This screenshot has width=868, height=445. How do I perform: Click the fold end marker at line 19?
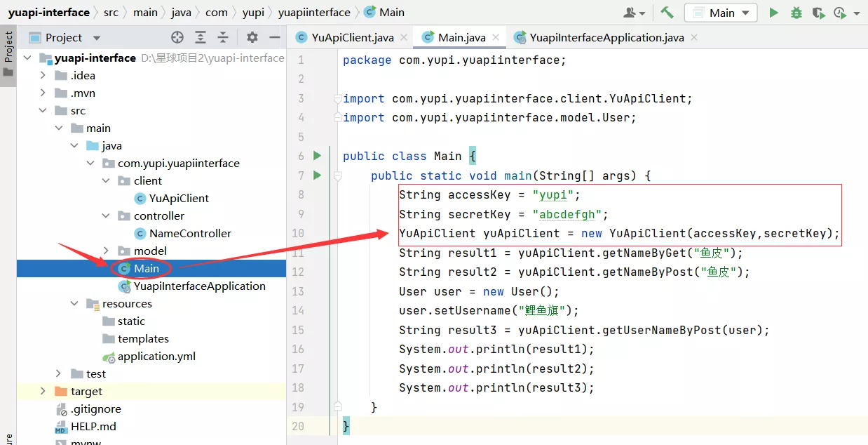(x=337, y=406)
